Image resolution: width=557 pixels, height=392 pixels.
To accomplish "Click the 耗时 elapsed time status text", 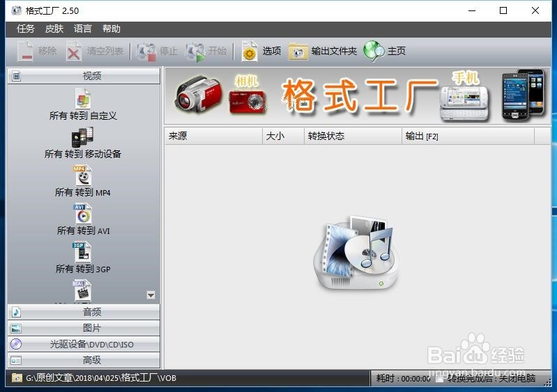I will [x=403, y=379].
